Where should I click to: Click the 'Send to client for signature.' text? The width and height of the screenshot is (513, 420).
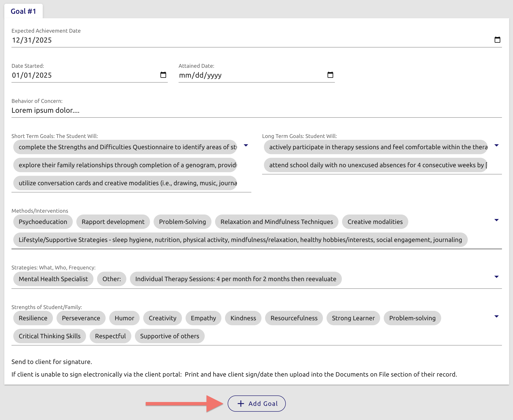(52, 362)
